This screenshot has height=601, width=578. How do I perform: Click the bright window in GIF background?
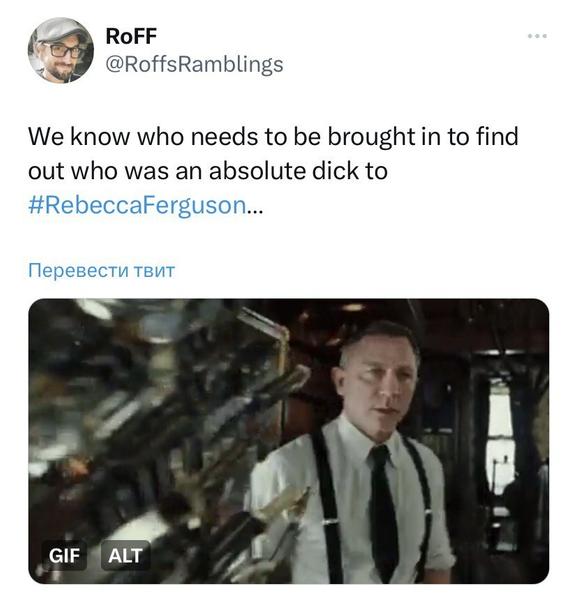pyautogui.click(x=500, y=437)
